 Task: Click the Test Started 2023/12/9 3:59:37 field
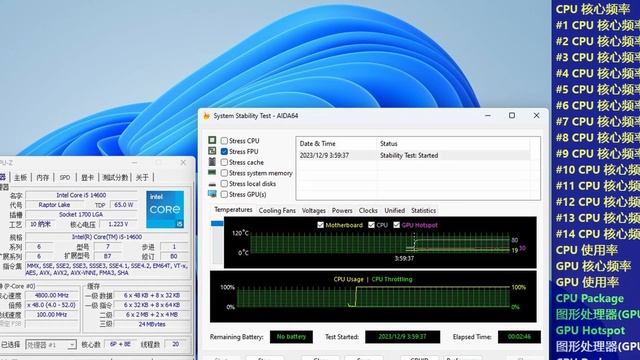click(402, 337)
